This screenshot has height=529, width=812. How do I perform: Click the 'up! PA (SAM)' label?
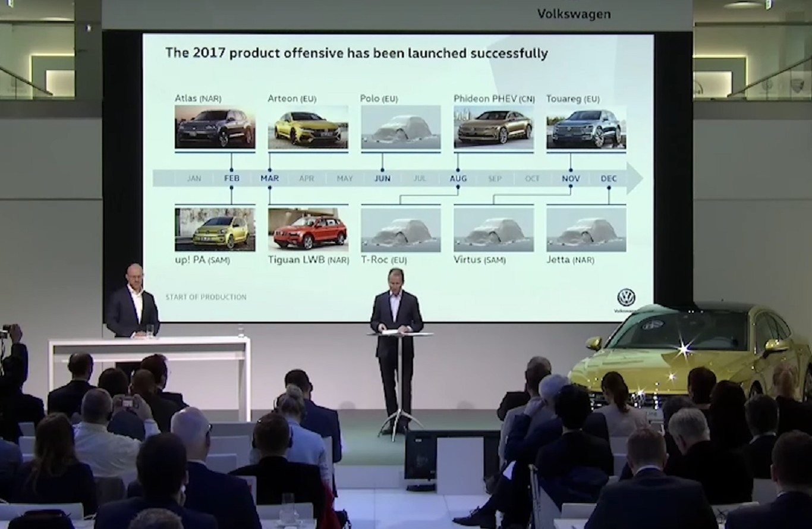[x=202, y=260]
